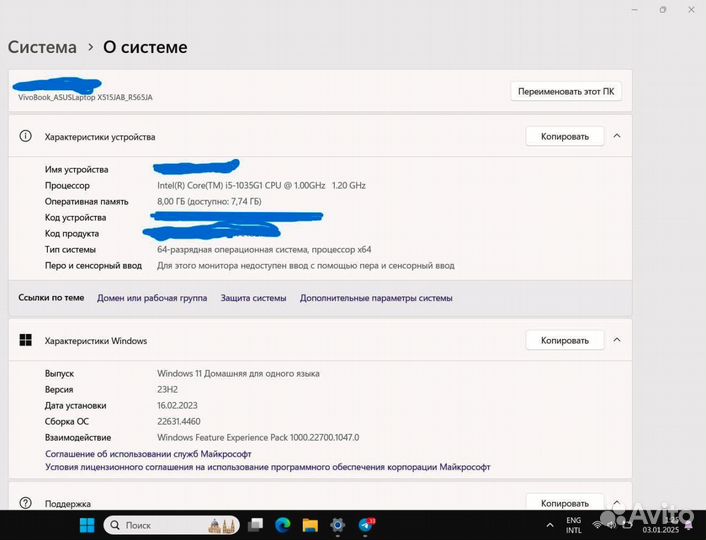Click the info icon beside Характеристики устройства
This screenshot has width=706, height=540.
click(x=26, y=136)
